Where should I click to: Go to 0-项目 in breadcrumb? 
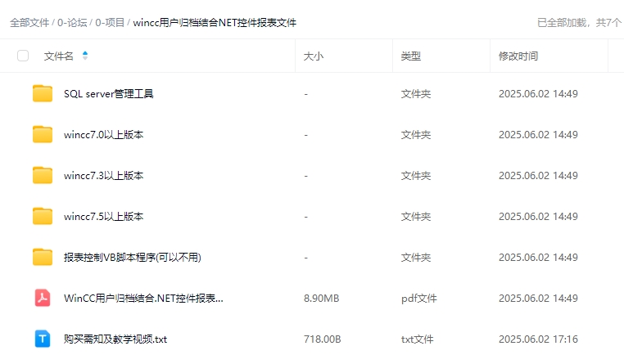[110, 23]
